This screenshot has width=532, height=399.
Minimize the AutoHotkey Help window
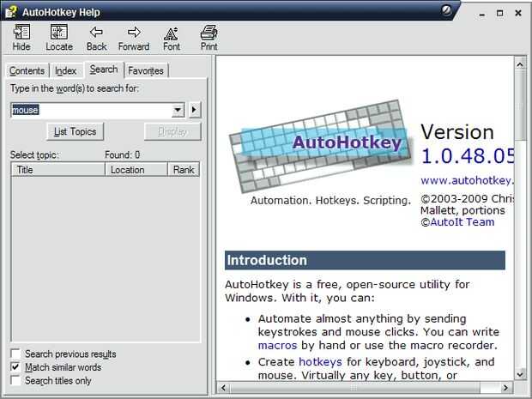point(481,14)
